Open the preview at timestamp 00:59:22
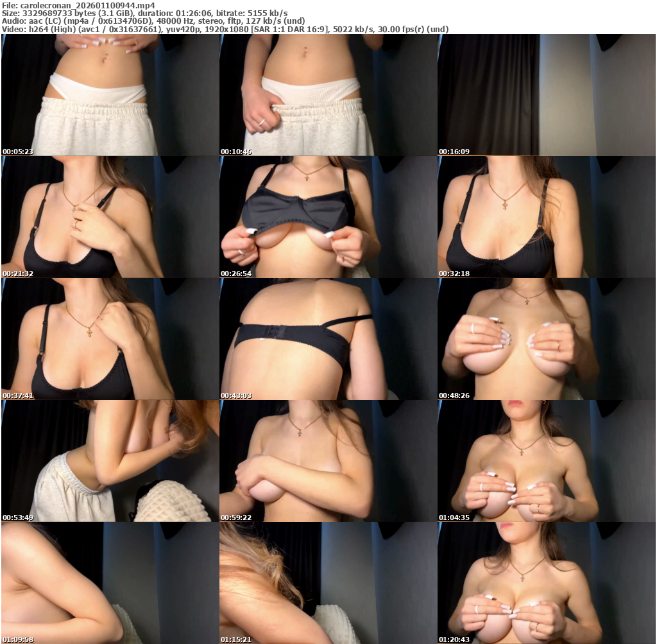This screenshot has width=657, height=644. [x=328, y=460]
